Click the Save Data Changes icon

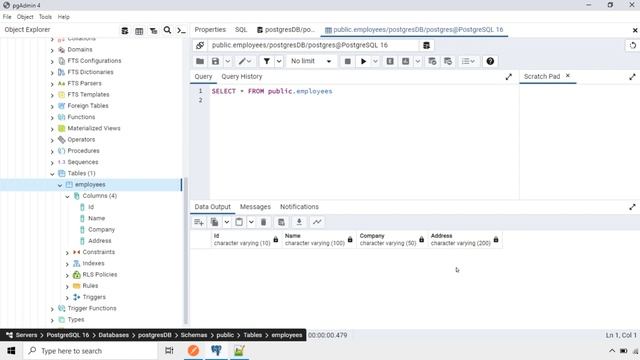click(281, 222)
